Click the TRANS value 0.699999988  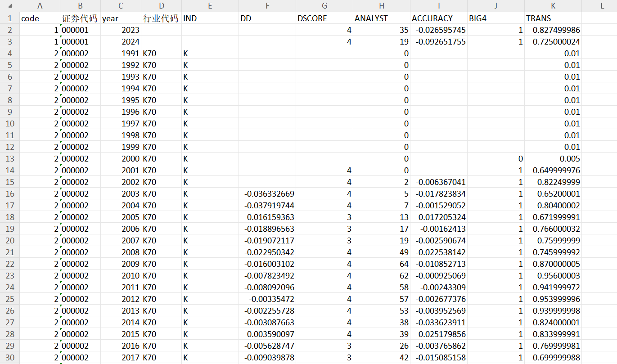(x=553, y=358)
